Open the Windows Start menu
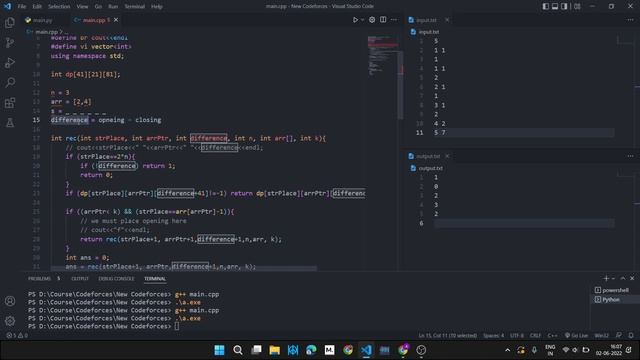This screenshot has width=640, height=360. click(219, 350)
